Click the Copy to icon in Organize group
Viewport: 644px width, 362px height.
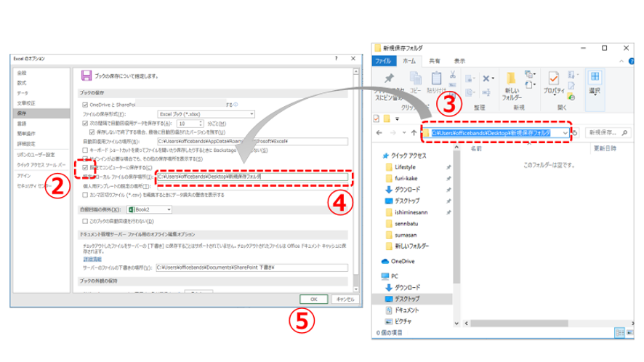pos(469,92)
